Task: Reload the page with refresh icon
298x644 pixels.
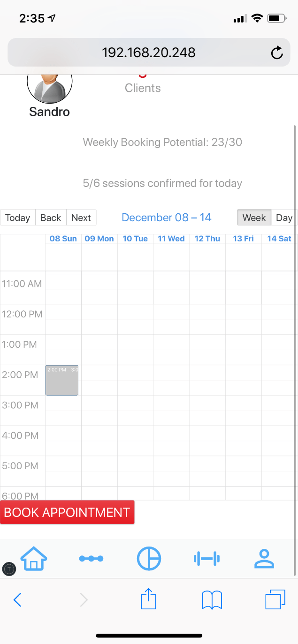Action: [x=277, y=52]
